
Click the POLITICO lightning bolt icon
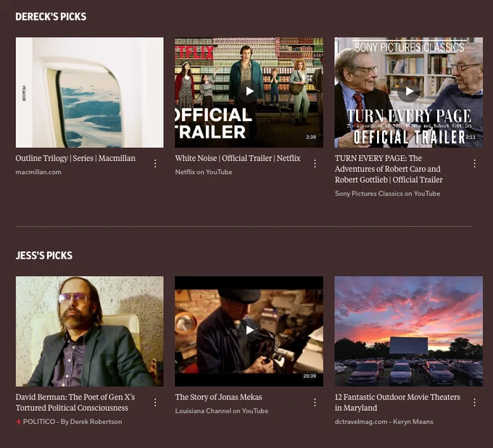tap(19, 422)
